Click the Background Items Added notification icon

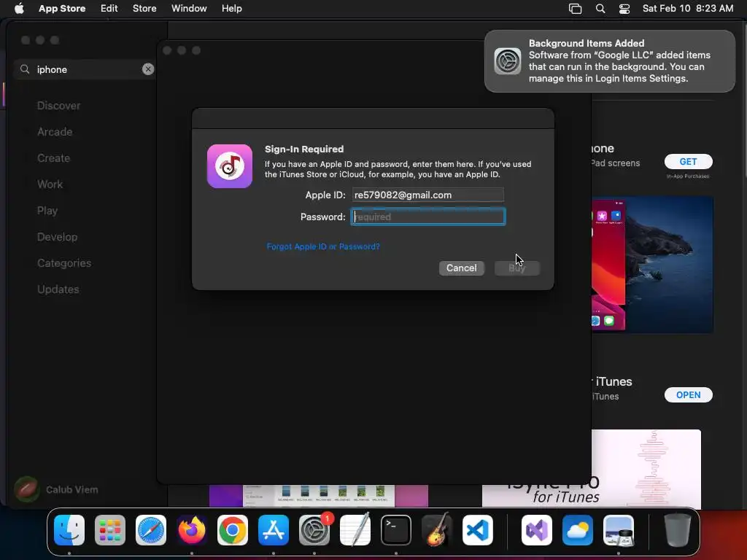tap(508, 61)
